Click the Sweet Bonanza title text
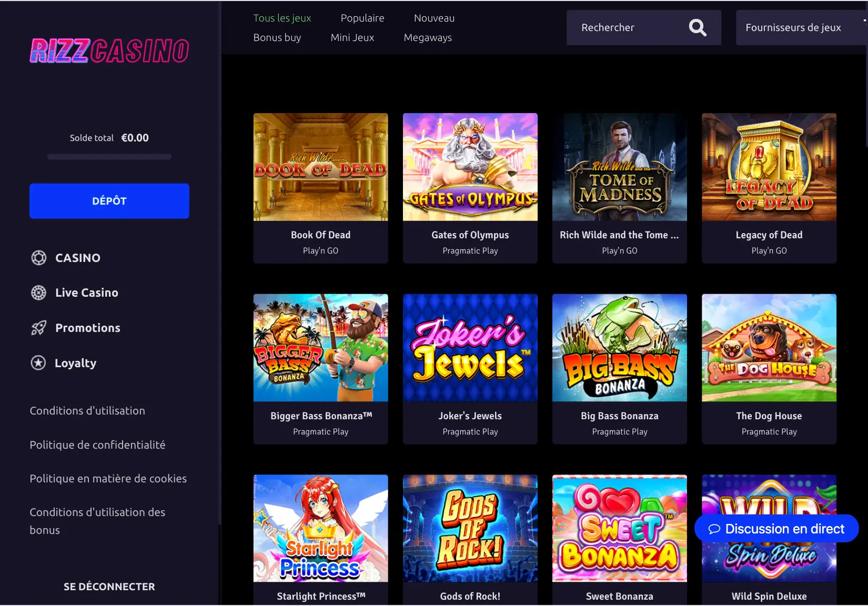This screenshot has width=868, height=606. (x=620, y=597)
